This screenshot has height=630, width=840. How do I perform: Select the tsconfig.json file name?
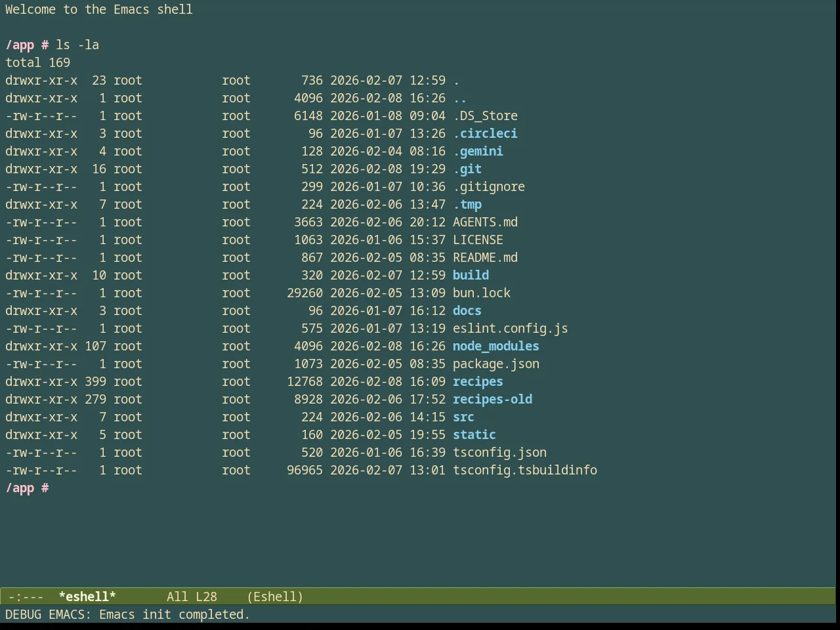pos(499,452)
